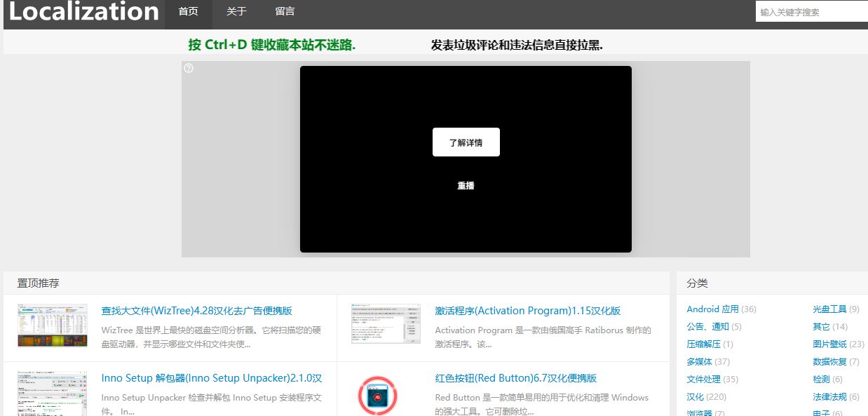Image resolution: width=868 pixels, height=416 pixels.
Task: Open the Activation Program 1.15 article link
Action: pos(527,311)
